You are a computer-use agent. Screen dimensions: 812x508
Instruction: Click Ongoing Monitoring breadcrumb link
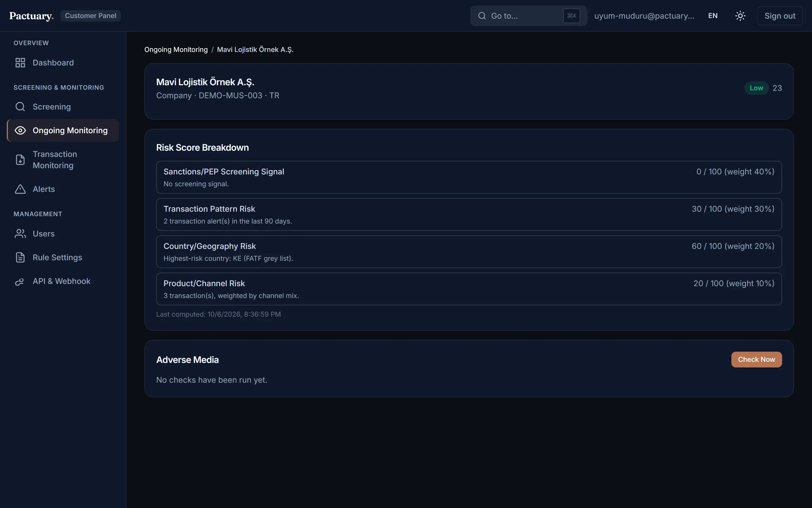(x=176, y=49)
